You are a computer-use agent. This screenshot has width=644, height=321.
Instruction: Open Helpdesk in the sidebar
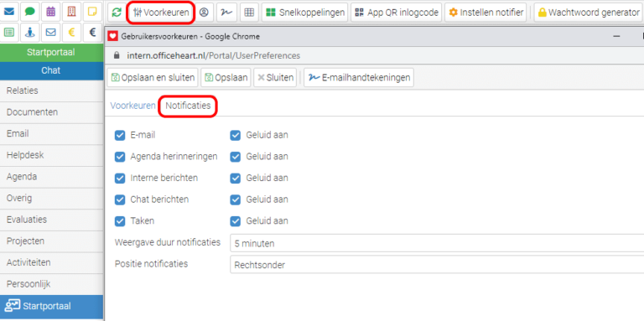click(x=51, y=155)
